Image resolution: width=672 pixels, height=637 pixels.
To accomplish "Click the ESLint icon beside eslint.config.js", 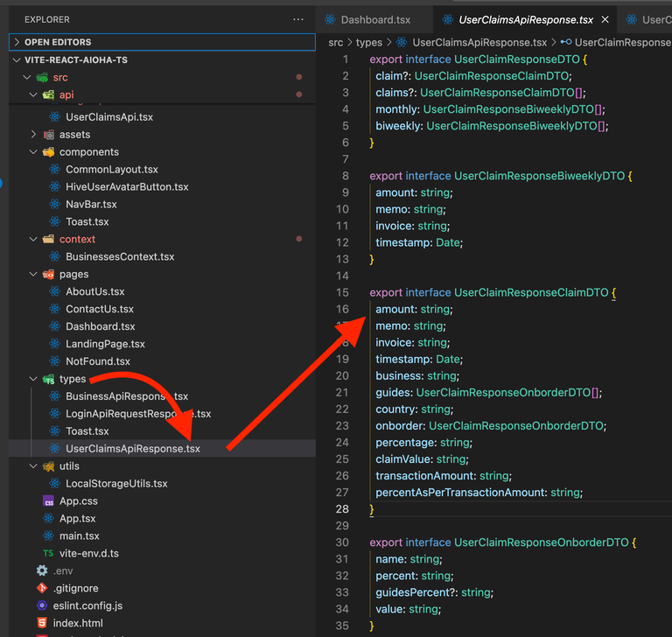I will tap(42, 605).
